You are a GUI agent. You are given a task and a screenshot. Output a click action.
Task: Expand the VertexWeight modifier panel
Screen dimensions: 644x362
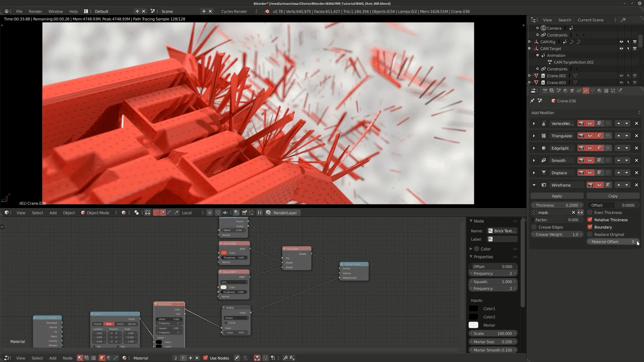click(534, 123)
